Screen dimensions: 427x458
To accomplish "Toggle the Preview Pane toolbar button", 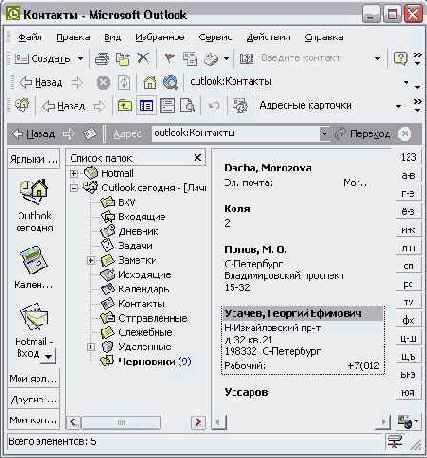I will click(x=167, y=106).
